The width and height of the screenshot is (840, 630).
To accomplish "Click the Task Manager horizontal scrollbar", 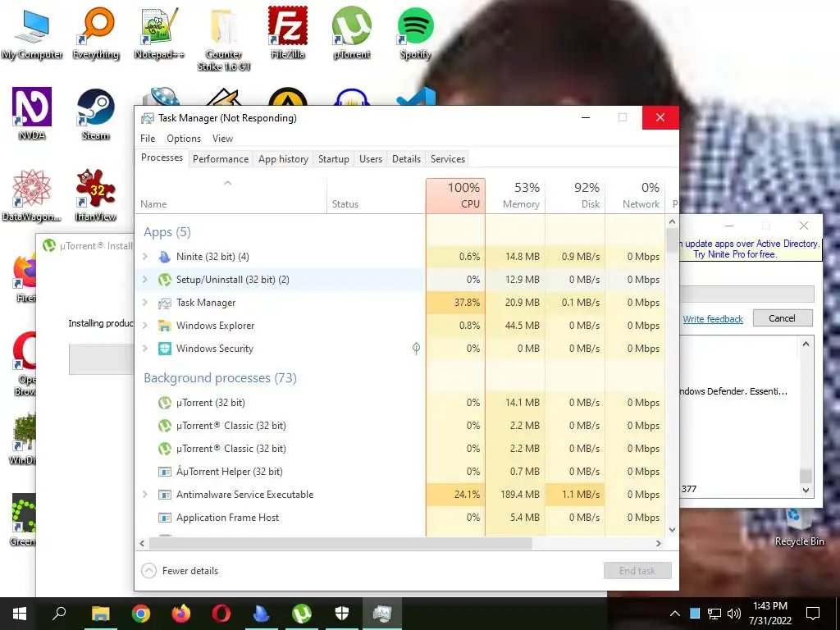I will coord(340,543).
